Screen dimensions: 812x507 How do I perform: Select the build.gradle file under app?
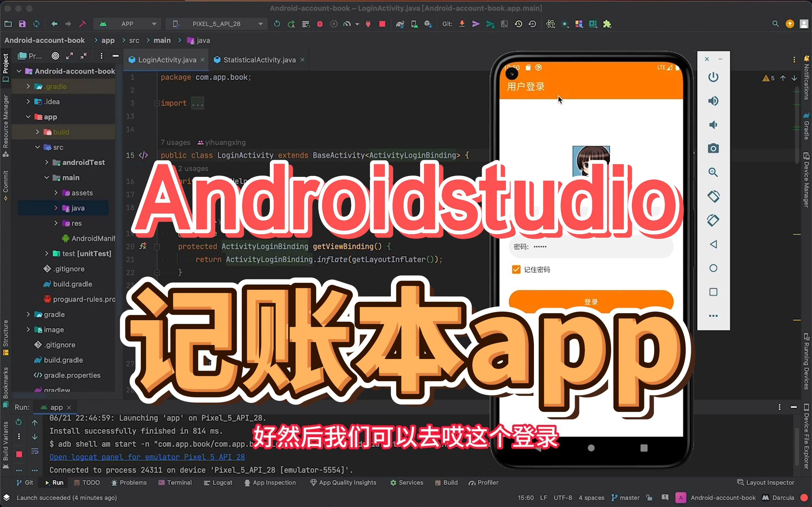[x=68, y=284]
